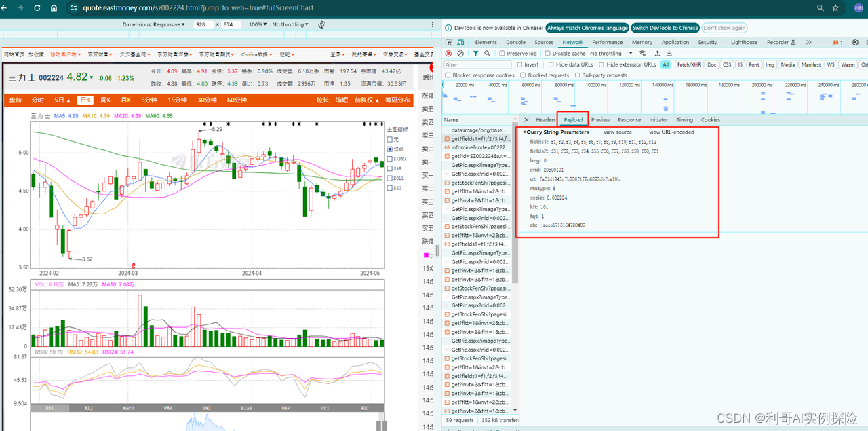View the DevTools issues counter
This screenshot has width=868, height=431.
coord(838,42)
